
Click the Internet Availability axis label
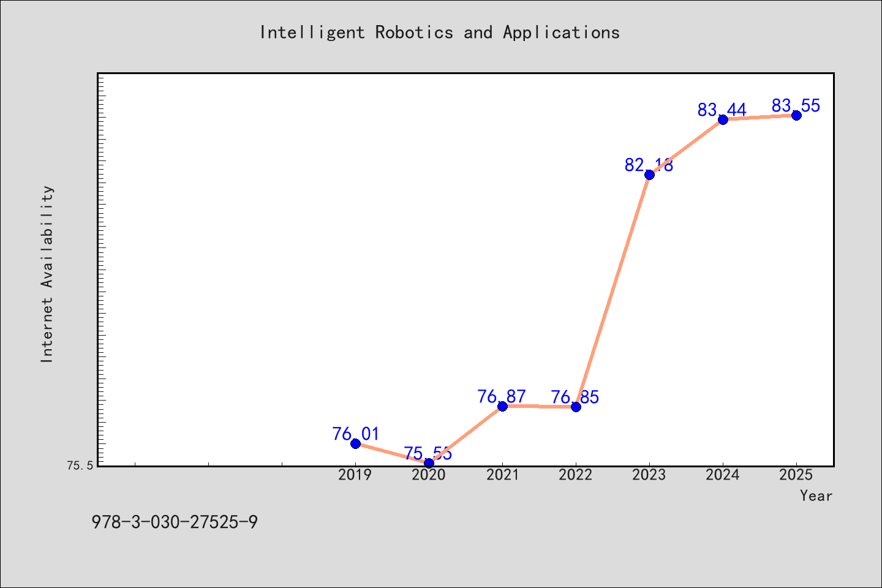[x=47, y=274]
